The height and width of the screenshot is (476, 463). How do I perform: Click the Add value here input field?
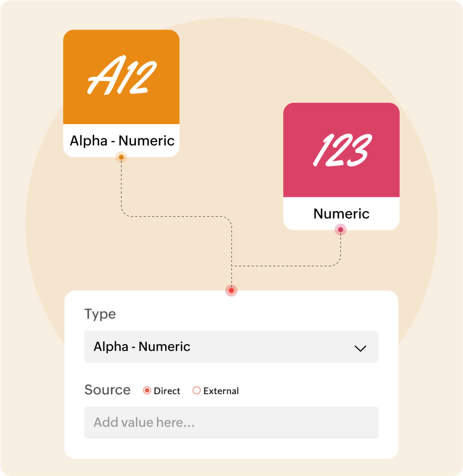[x=231, y=423]
